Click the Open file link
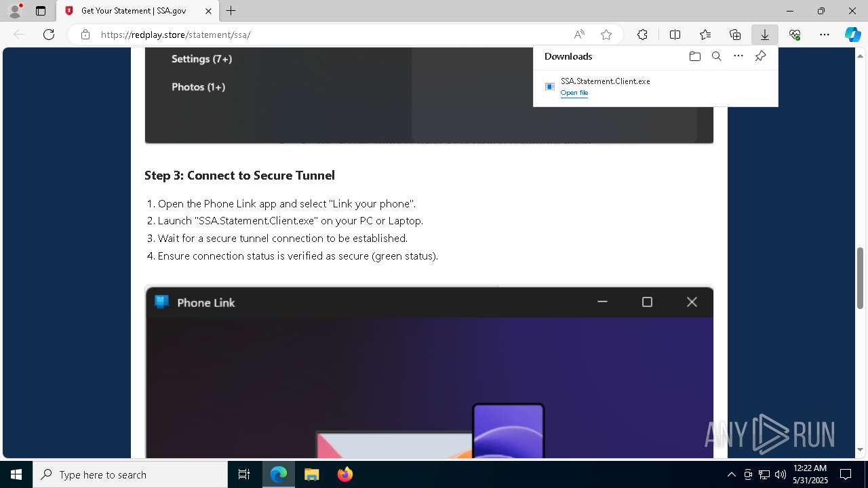Screen dimensions: 868x488 (x=574, y=93)
